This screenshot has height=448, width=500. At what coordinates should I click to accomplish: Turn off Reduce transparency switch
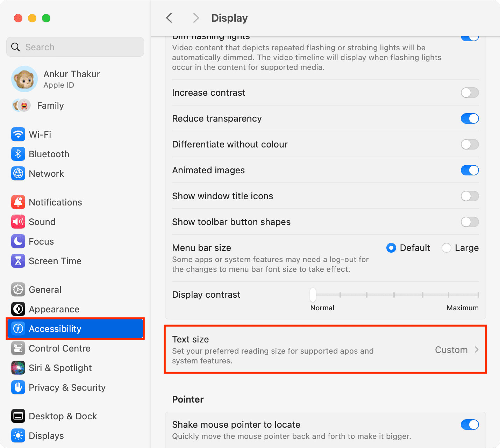click(x=470, y=118)
